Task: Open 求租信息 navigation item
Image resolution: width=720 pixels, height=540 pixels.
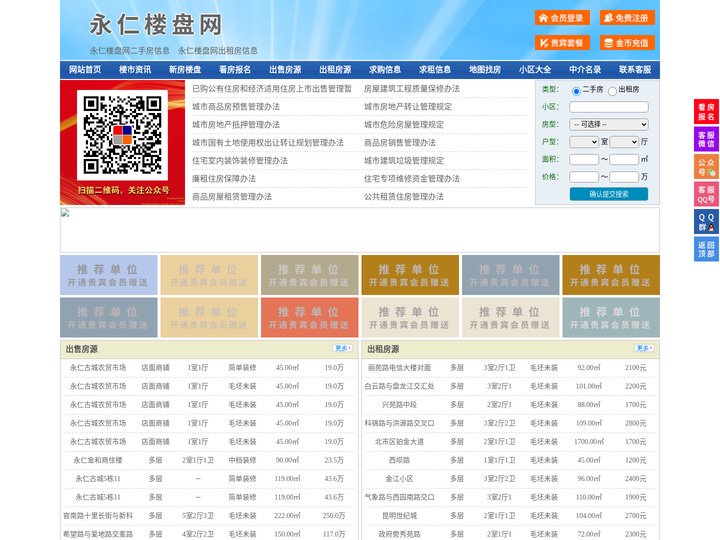Action: click(x=435, y=70)
